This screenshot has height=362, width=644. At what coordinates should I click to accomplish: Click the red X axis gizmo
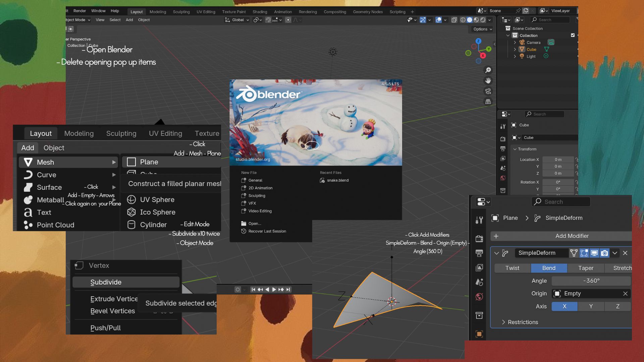[x=483, y=56]
